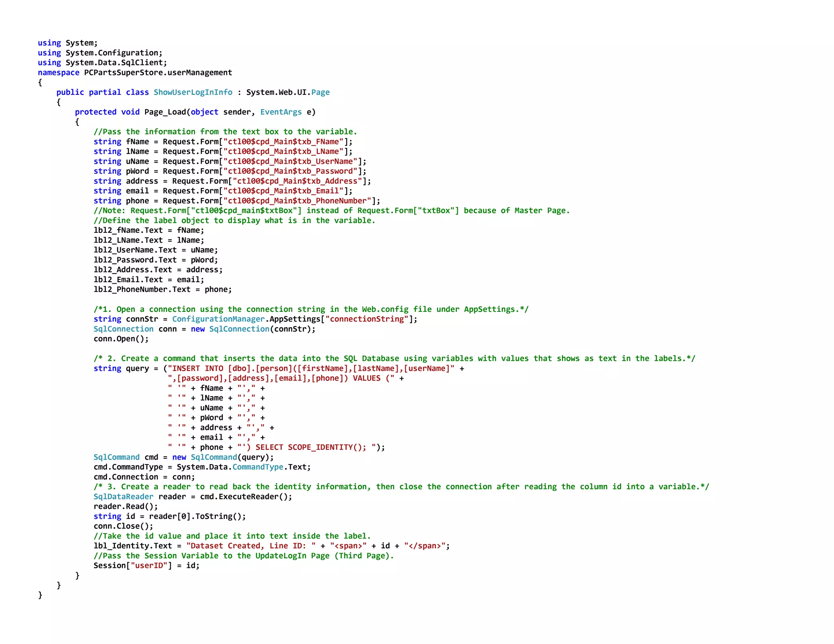Click the "connectionString" string literal
Viewport: 834px width, 644px height.
point(367,319)
